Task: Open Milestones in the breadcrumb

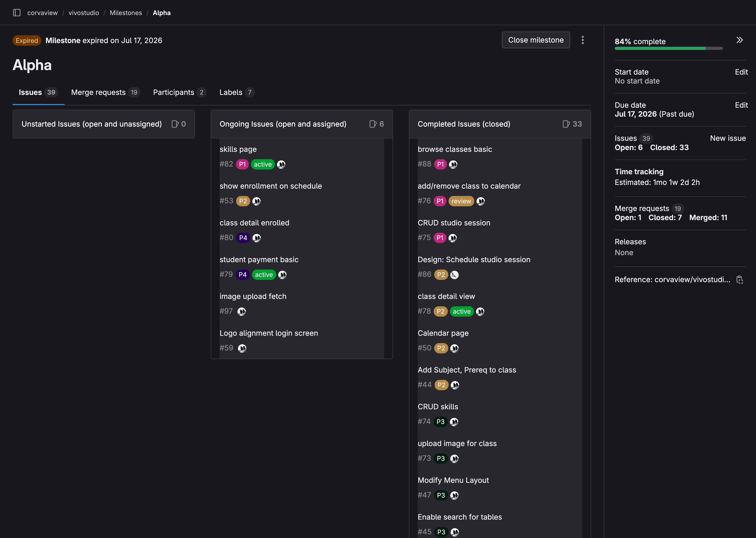Action: [x=126, y=13]
